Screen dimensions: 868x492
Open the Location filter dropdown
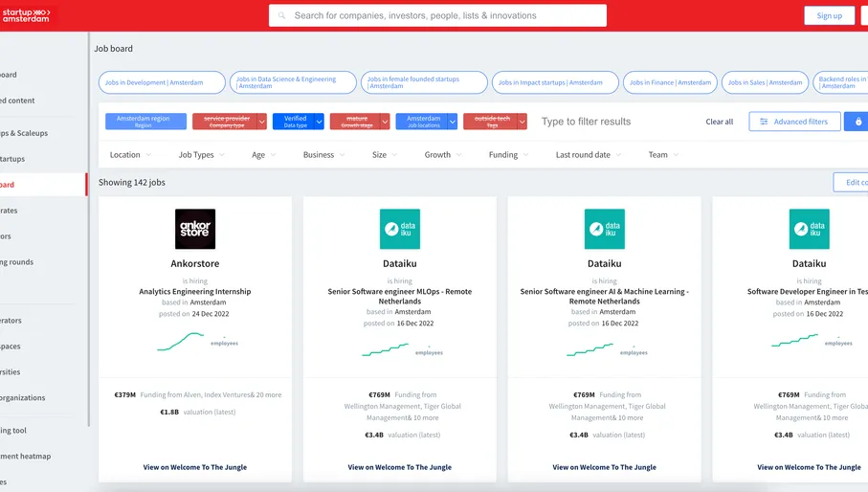pyautogui.click(x=131, y=155)
